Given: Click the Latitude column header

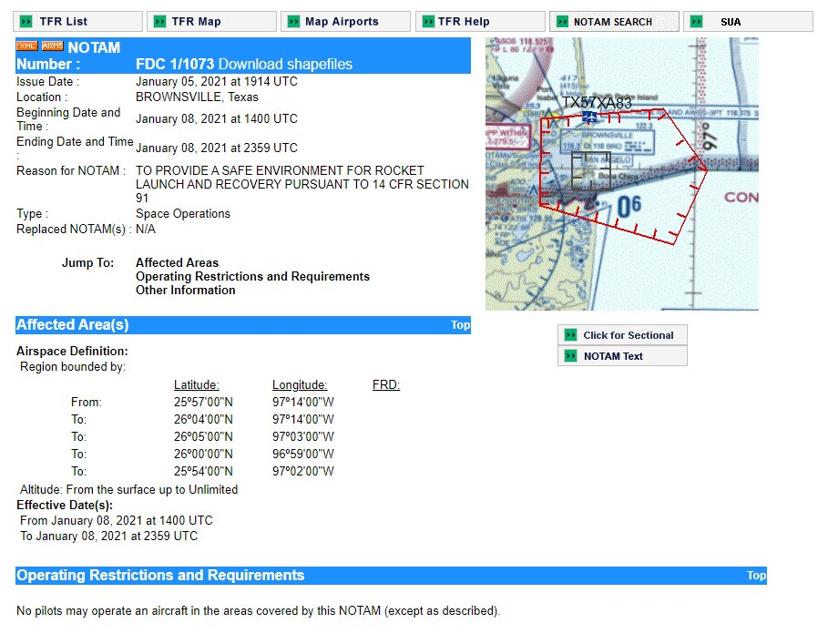Looking at the screenshot, I should (197, 385).
